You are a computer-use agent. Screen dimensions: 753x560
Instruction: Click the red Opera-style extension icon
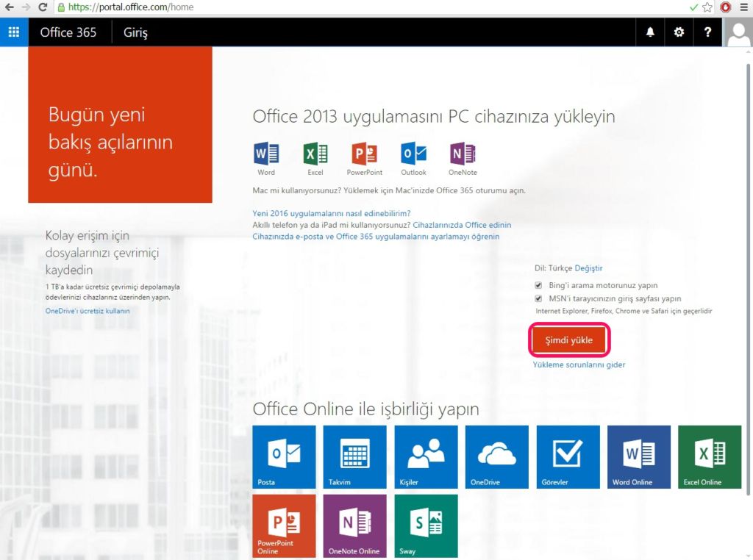(x=725, y=7)
